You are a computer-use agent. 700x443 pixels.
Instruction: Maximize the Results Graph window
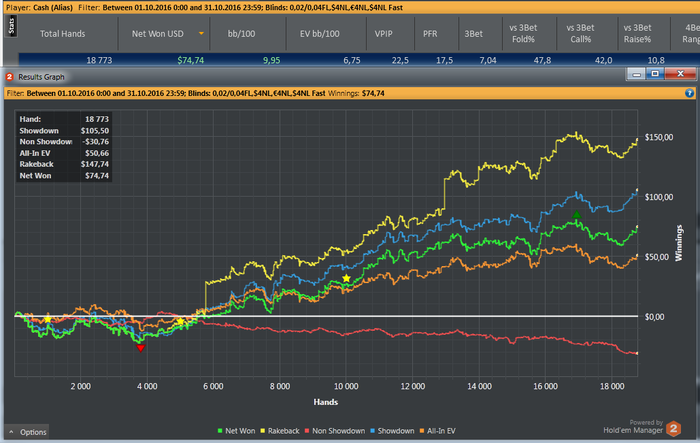tap(655, 74)
